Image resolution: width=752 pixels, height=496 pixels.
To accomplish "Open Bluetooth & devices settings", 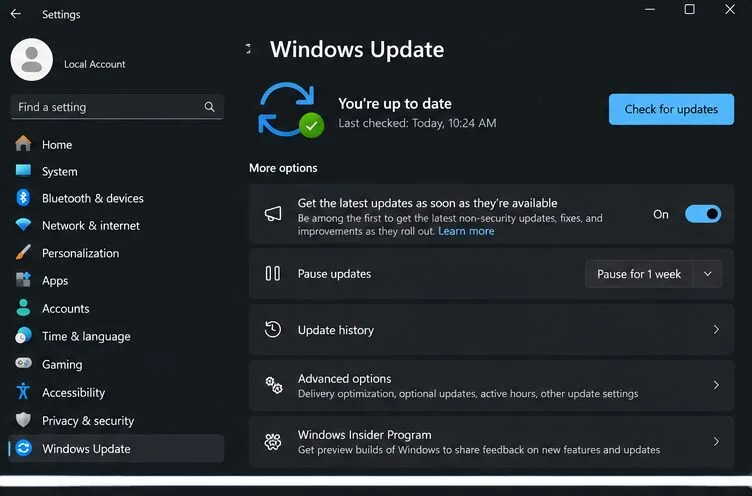I will pyautogui.click(x=116, y=198).
